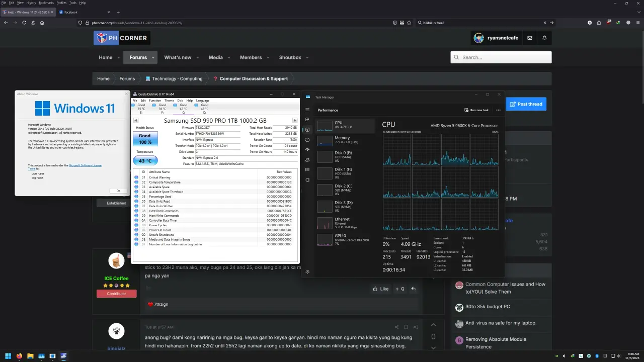Open Services page icon in Task Manager

coord(307,180)
